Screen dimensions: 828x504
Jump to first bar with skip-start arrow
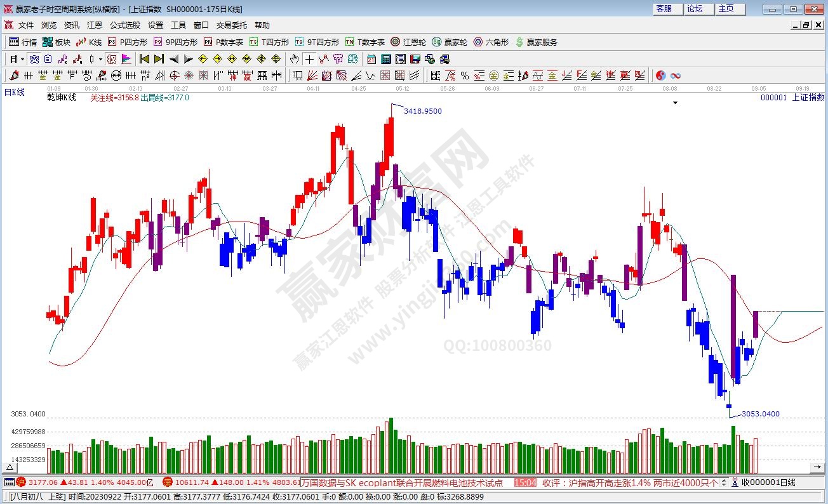[x=144, y=59]
